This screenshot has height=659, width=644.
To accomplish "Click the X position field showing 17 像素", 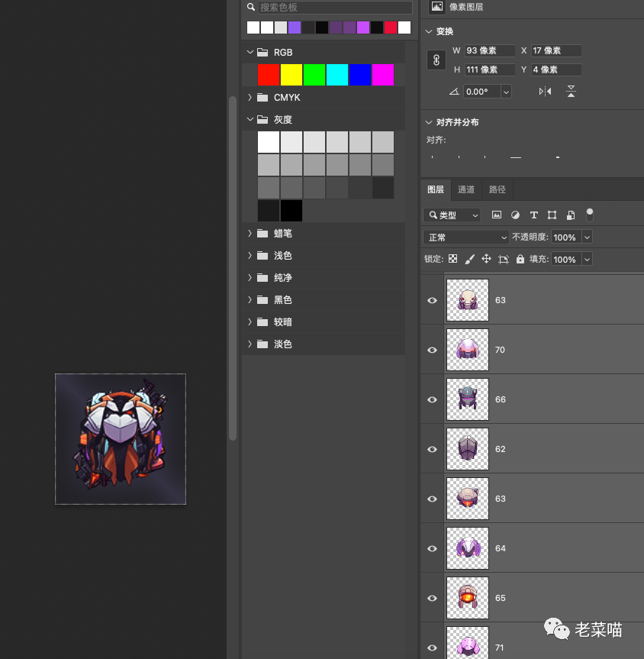I will 556,50.
